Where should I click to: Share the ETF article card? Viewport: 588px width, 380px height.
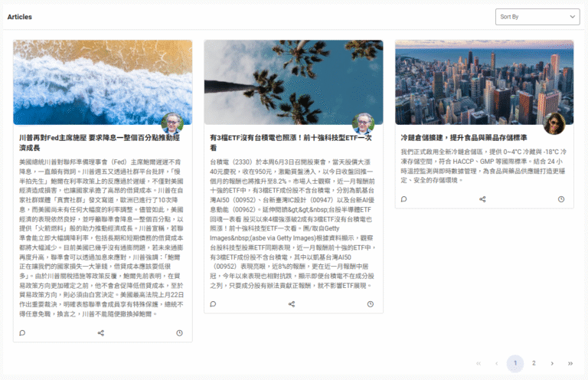(x=292, y=304)
